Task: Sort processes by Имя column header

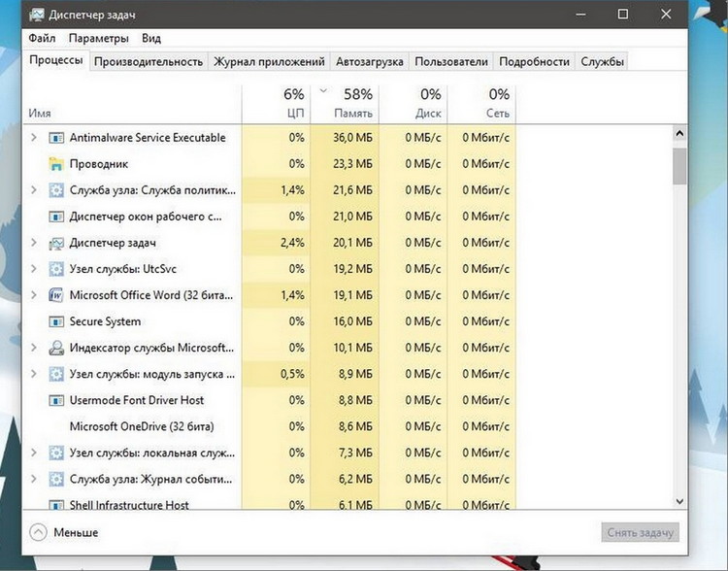Action: coord(132,104)
